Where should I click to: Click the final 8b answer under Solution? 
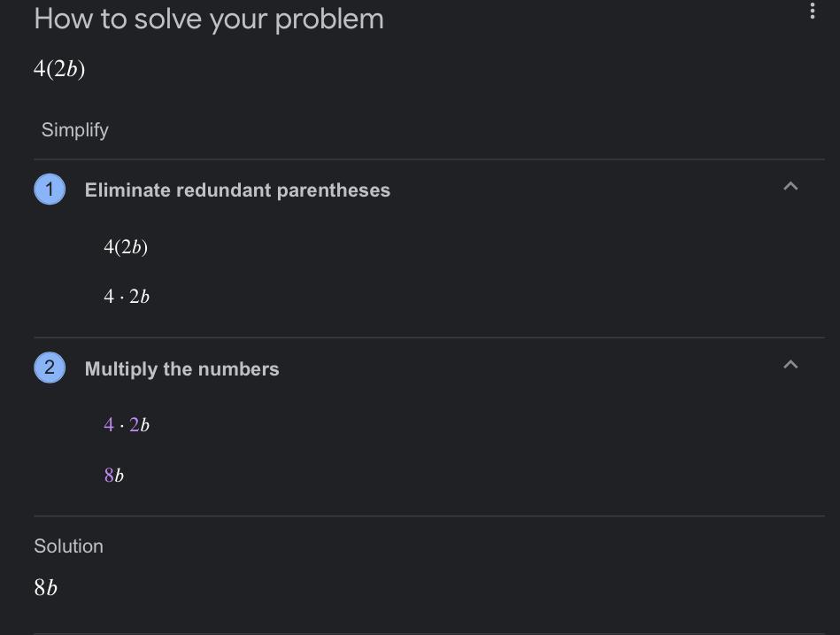point(46,587)
